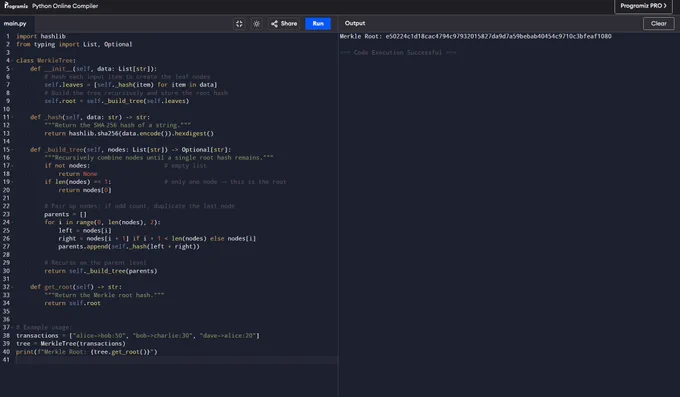Collapse the __init__ method fold arrow
The image size is (680, 397).
(x=12, y=69)
